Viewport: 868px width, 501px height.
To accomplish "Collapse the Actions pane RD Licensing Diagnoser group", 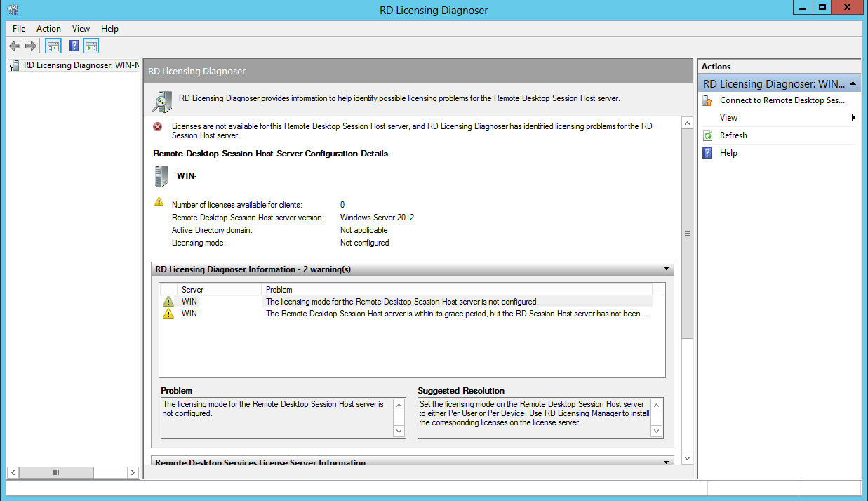I will [x=852, y=84].
